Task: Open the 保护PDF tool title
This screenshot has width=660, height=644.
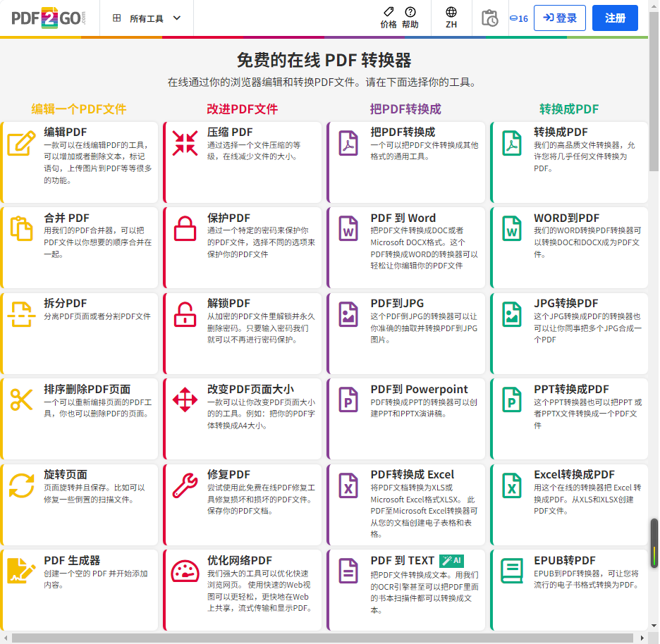Action: [x=228, y=218]
